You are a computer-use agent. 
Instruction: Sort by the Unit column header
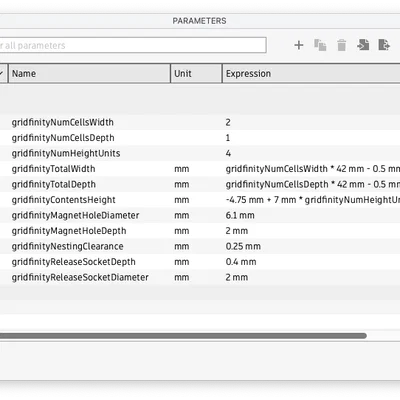(196, 73)
